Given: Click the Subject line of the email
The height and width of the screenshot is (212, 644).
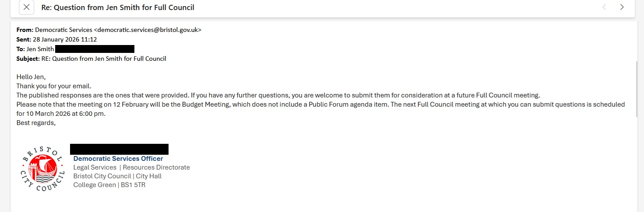Looking at the screenshot, I should coord(104,59).
